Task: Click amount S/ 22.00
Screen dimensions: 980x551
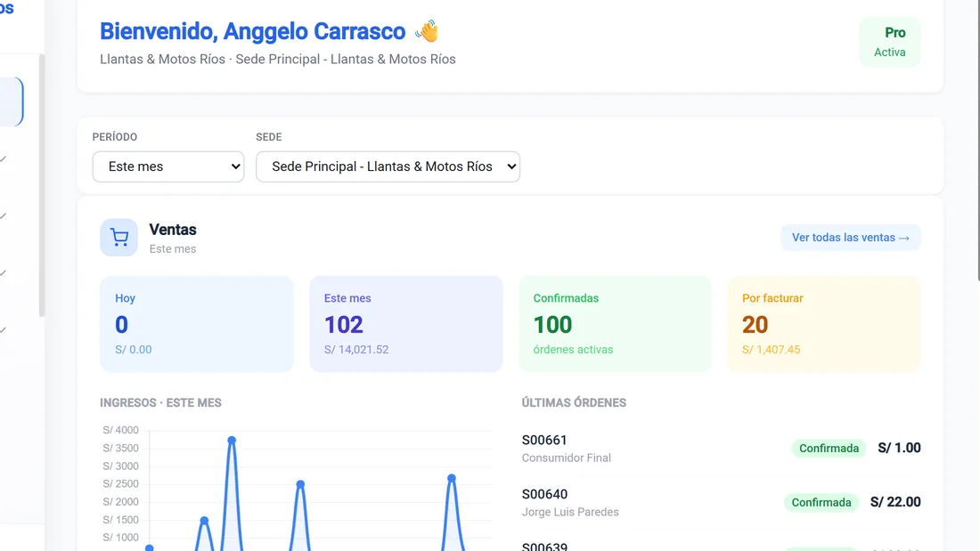Action: coord(895,502)
